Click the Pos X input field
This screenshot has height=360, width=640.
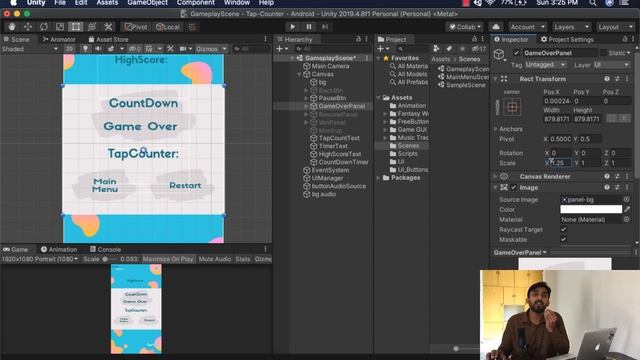(557, 101)
